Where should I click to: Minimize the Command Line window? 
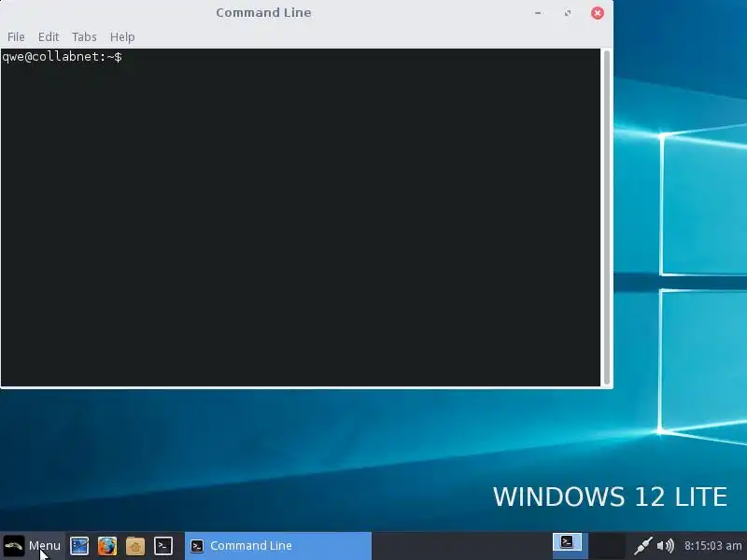(x=538, y=13)
